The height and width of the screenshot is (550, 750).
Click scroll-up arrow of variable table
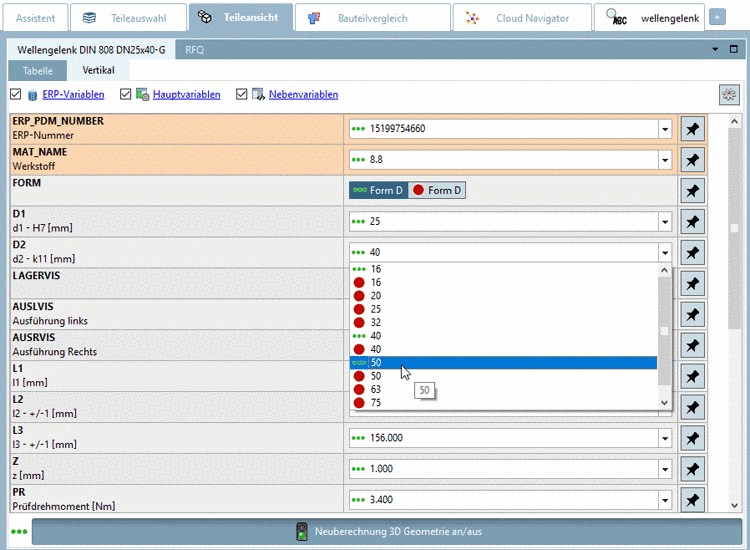coord(734,121)
